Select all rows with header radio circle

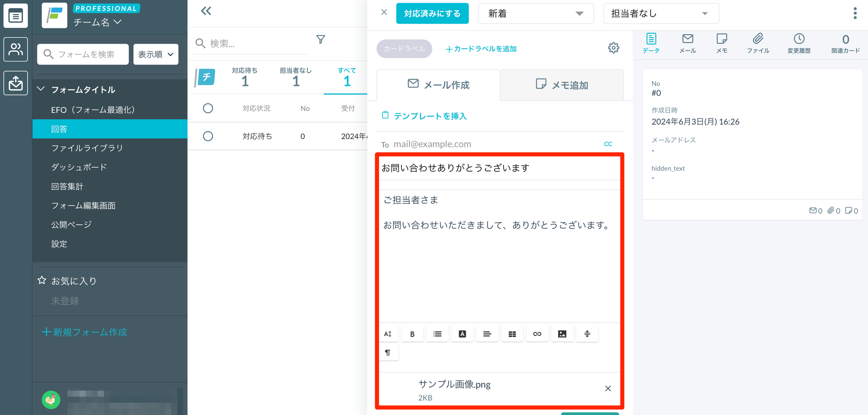208,108
